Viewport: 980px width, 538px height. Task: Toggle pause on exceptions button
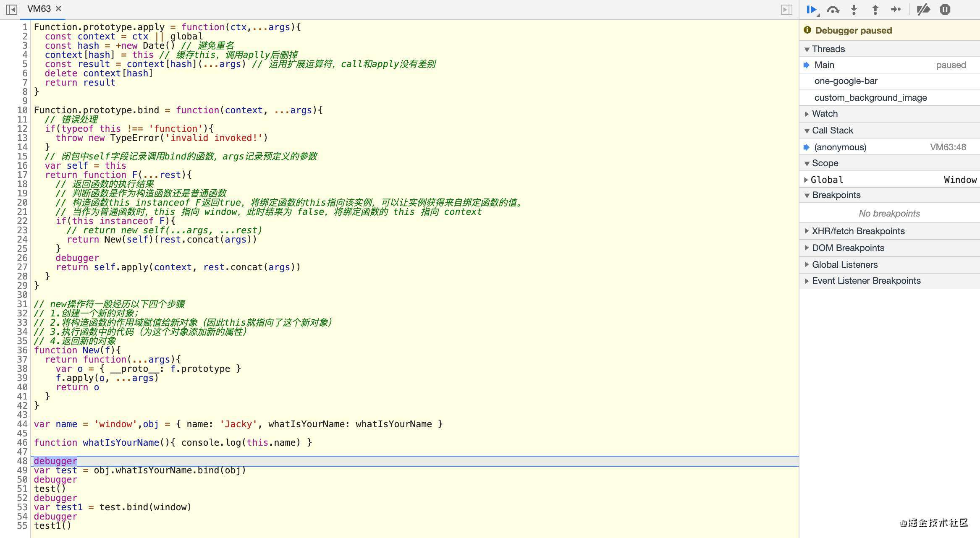click(x=945, y=10)
